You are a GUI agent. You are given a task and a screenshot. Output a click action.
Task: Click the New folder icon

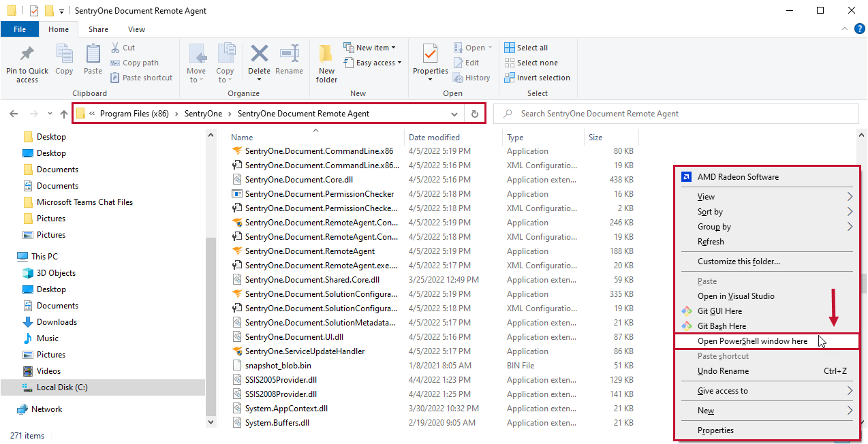(326, 54)
